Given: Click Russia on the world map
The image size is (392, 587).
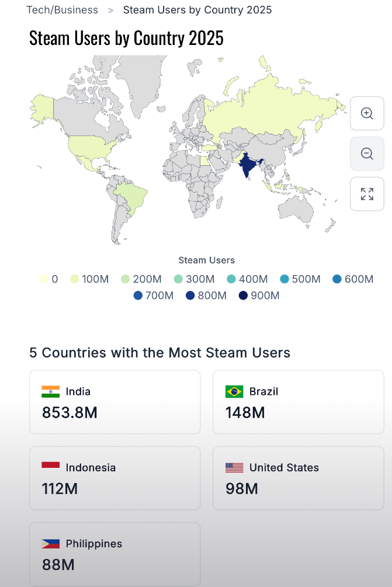Looking at the screenshot, I should pyautogui.click(x=269, y=109).
